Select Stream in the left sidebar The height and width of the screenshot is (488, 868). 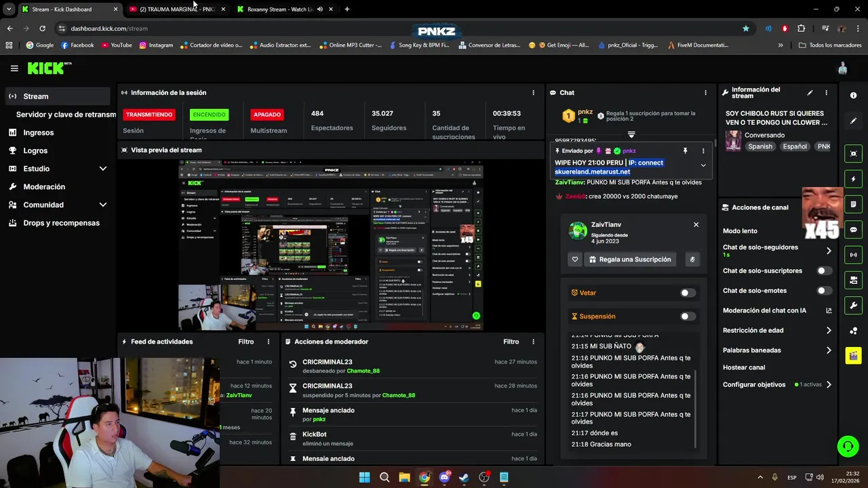(58, 96)
